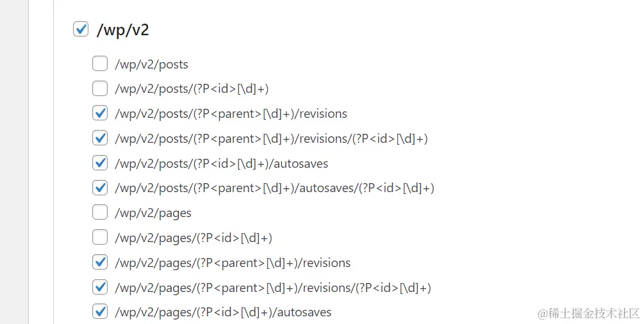Toggle checkbox for posts revisions/(?P<id>[\d]+) route
The image size is (644, 324).
click(x=100, y=138)
